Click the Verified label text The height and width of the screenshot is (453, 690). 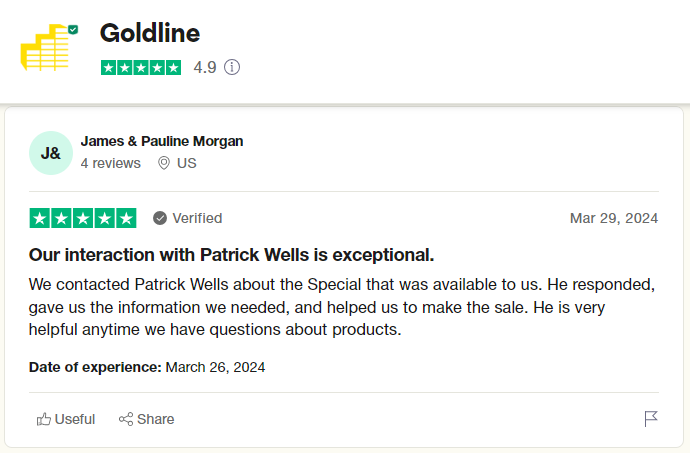tap(197, 218)
